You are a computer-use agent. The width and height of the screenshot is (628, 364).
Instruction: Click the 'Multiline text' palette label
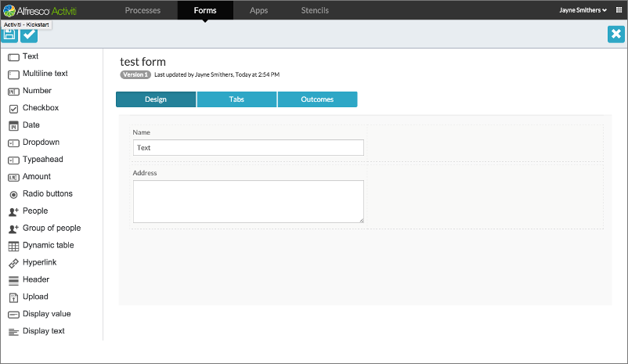45,74
